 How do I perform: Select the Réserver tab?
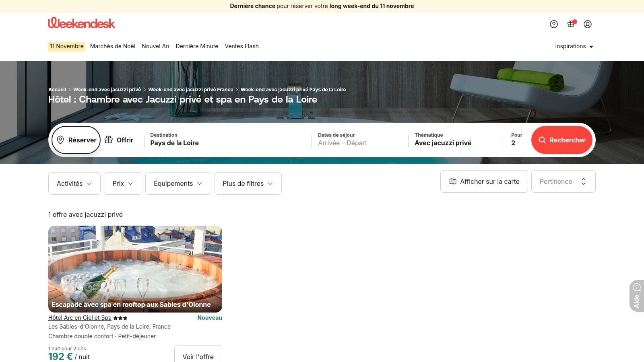[76, 140]
